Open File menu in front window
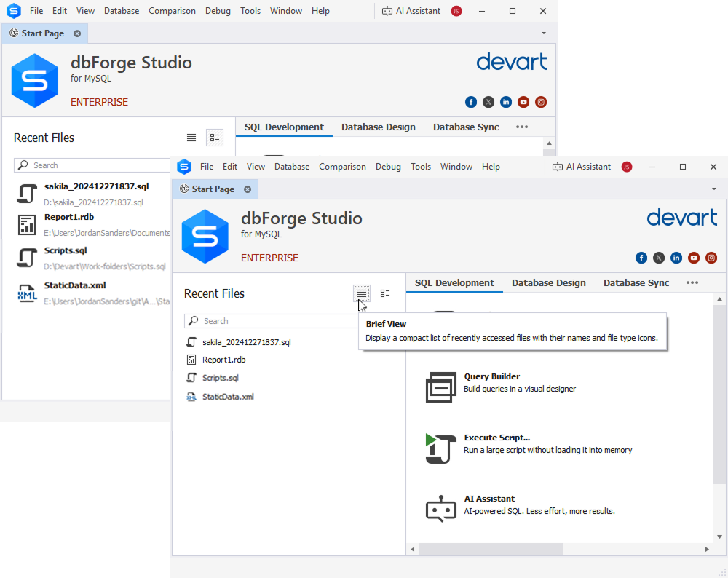The height and width of the screenshot is (578, 728). pyautogui.click(x=207, y=167)
